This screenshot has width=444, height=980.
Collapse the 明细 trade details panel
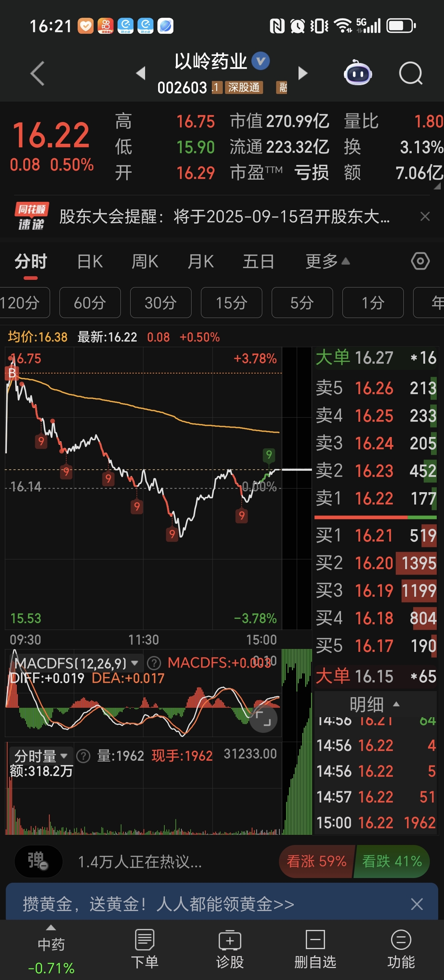tap(375, 705)
